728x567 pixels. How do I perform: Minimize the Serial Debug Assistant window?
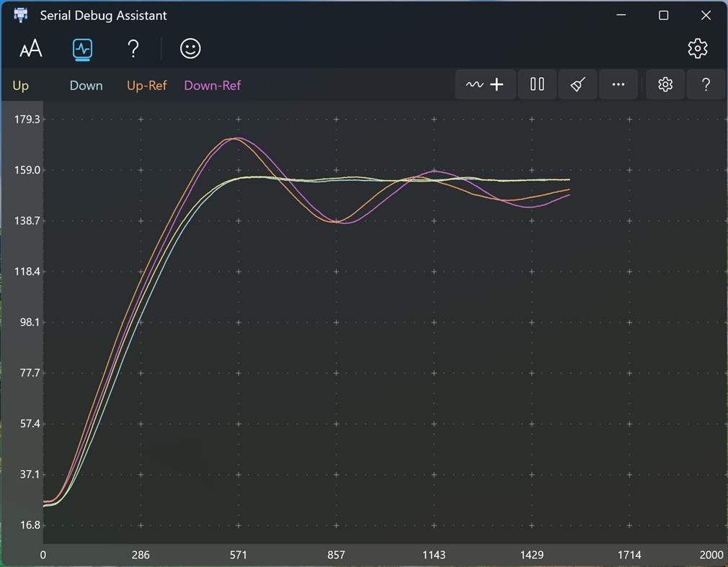pos(621,15)
